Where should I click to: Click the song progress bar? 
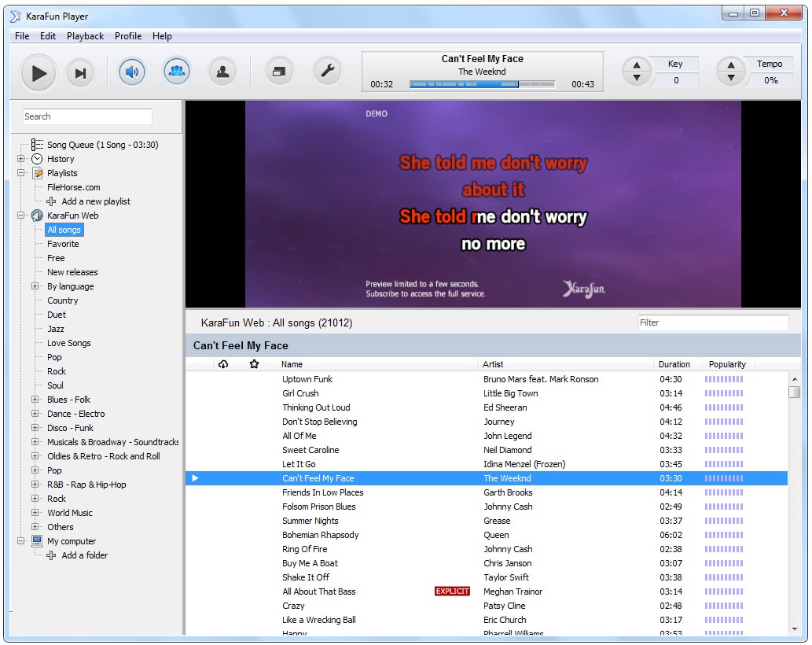coord(482,84)
